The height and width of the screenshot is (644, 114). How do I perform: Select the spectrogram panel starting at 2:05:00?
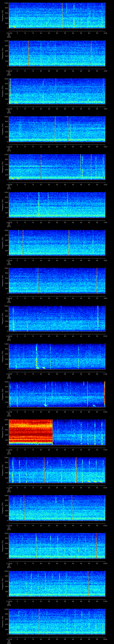[57, 167]
